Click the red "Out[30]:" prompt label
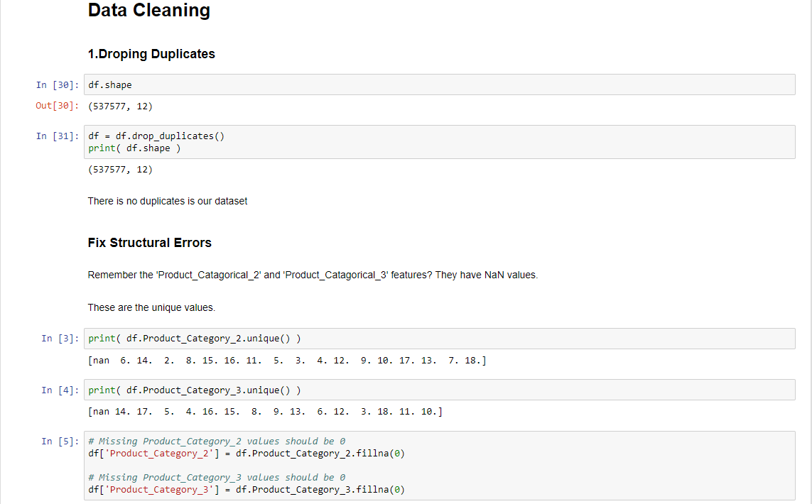 57,106
